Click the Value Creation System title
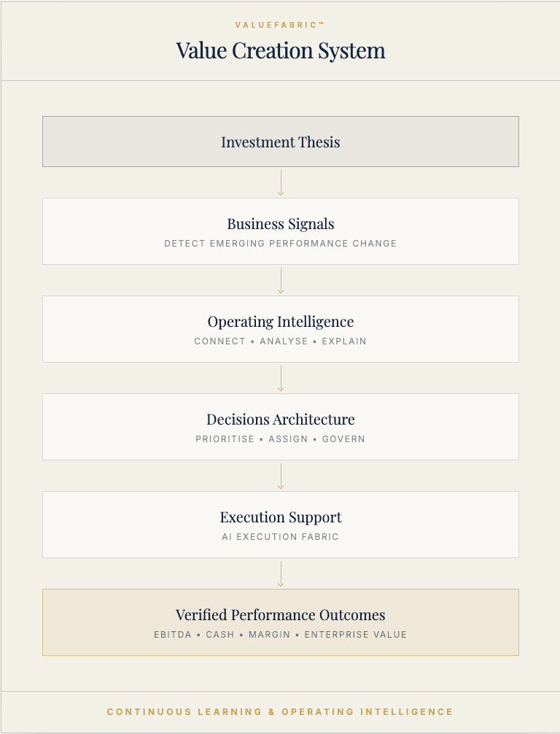560x734 pixels. pyautogui.click(x=281, y=50)
